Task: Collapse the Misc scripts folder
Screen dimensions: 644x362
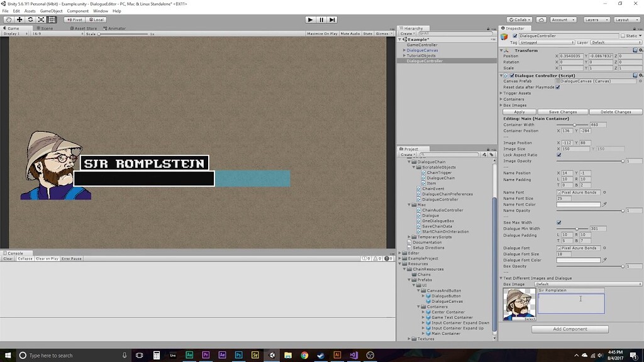Action: click(x=409, y=204)
